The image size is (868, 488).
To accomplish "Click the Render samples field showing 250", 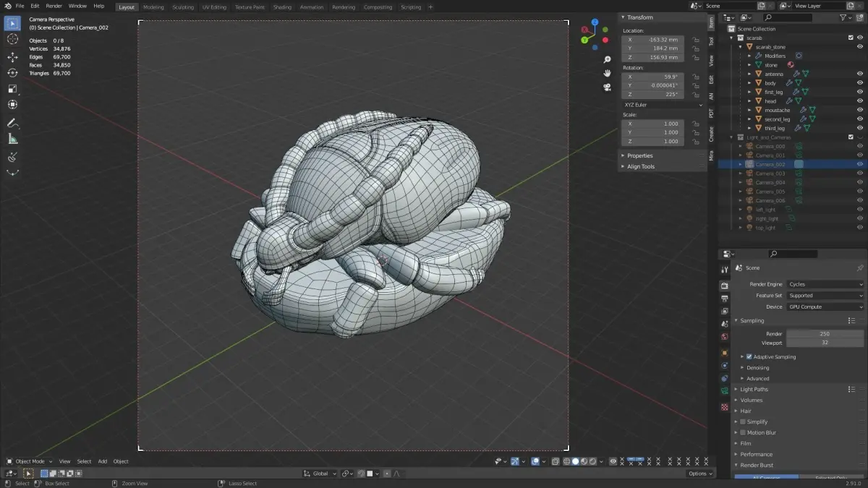I will click(x=825, y=333).
